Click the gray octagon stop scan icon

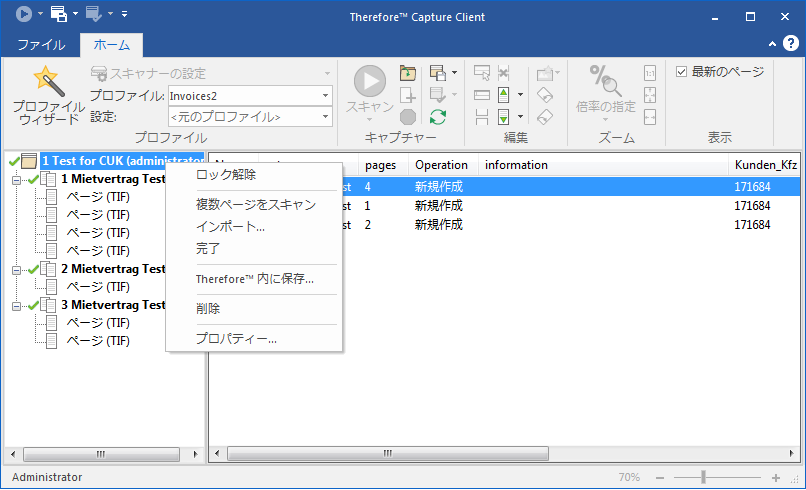408,117
